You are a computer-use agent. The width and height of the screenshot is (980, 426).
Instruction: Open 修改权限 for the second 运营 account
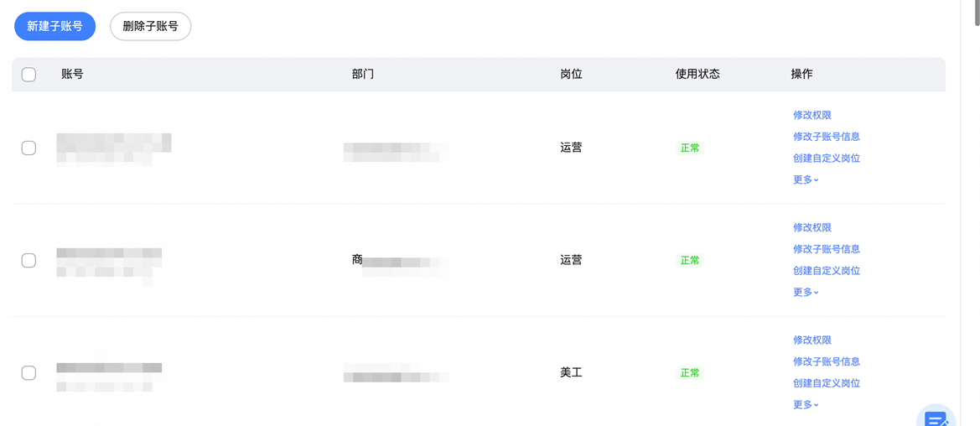pyautogui.click(x=812, y=228)
